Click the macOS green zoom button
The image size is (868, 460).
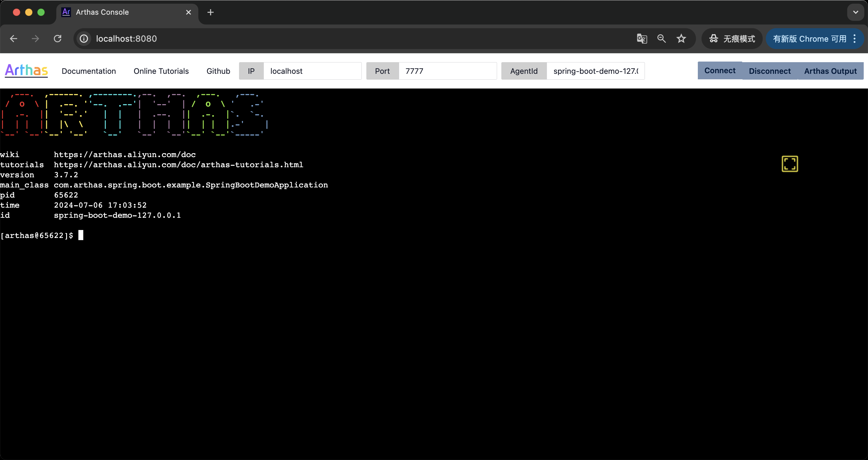point(41,13)
